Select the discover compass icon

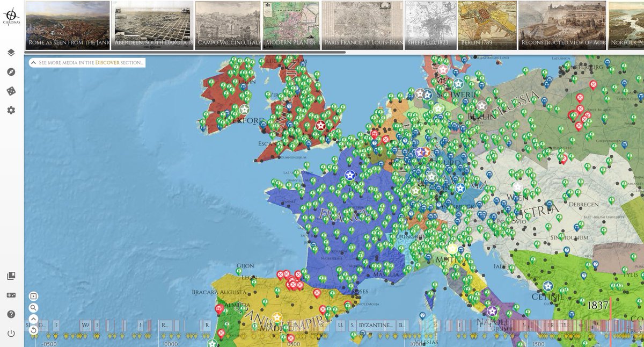coord(12,71)
